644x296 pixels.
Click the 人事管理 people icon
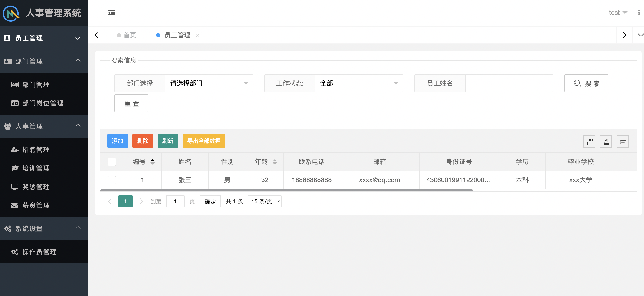coord(8,126)
